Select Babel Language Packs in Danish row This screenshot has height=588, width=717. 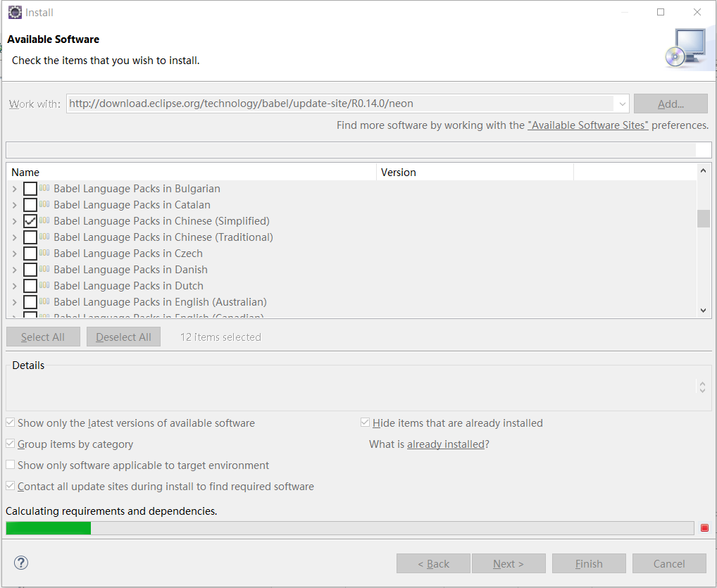coord(130,270)
